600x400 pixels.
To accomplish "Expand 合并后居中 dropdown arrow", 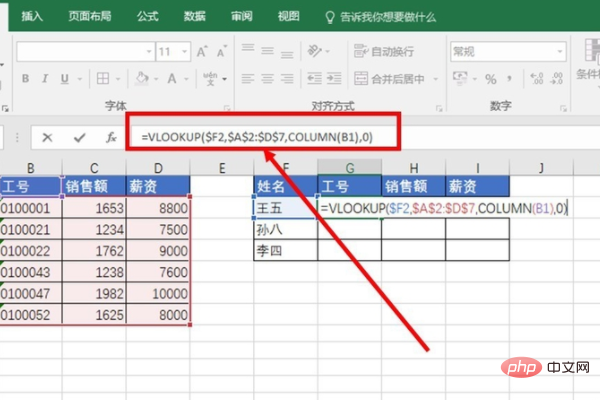I will click(435, 79).
